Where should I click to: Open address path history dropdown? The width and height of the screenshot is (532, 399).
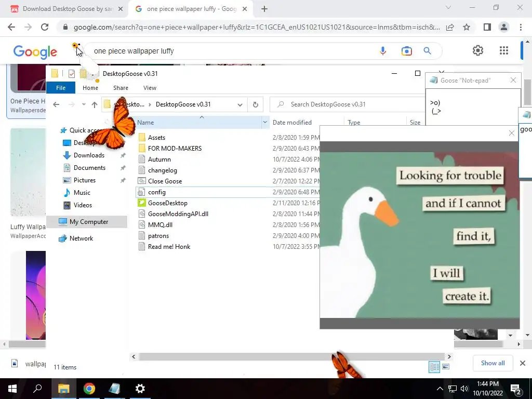[x=240, y=104]
